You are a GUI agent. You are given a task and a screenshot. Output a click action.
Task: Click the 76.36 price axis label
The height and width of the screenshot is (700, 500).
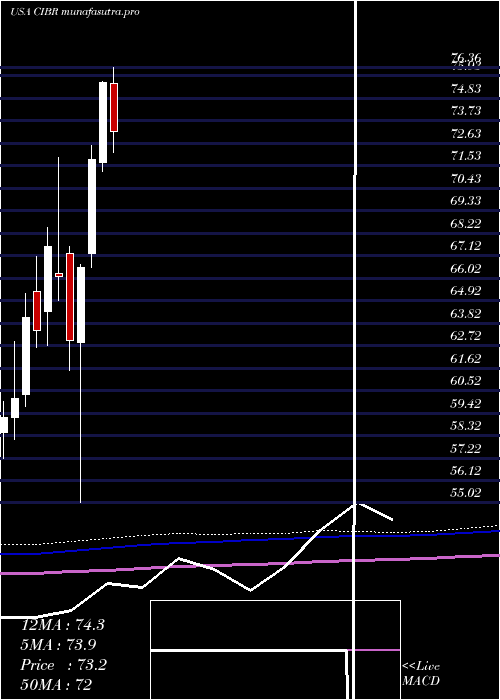(466, 57)
